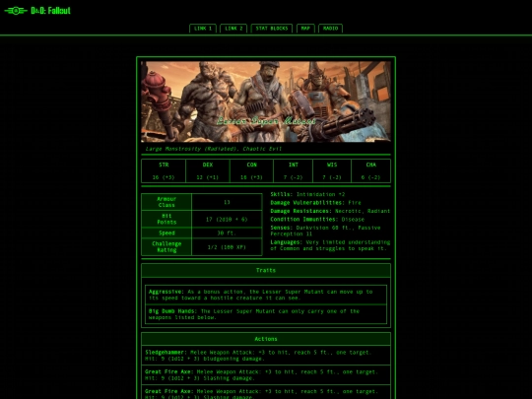Open the D&D: Fallout site title

pos(50,11)
